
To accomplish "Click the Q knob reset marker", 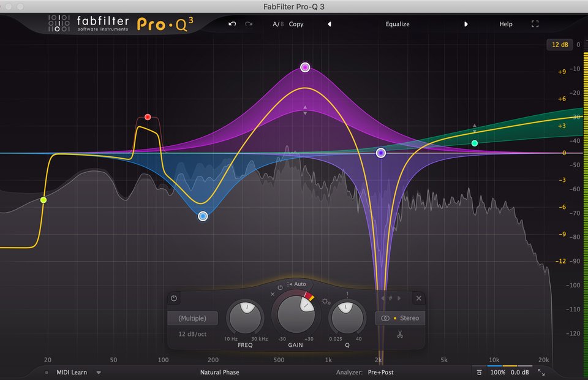I will 347,294.
